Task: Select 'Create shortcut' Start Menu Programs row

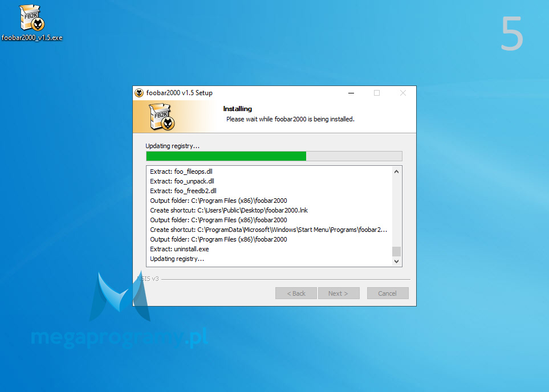Action: [x=269, y=230]
